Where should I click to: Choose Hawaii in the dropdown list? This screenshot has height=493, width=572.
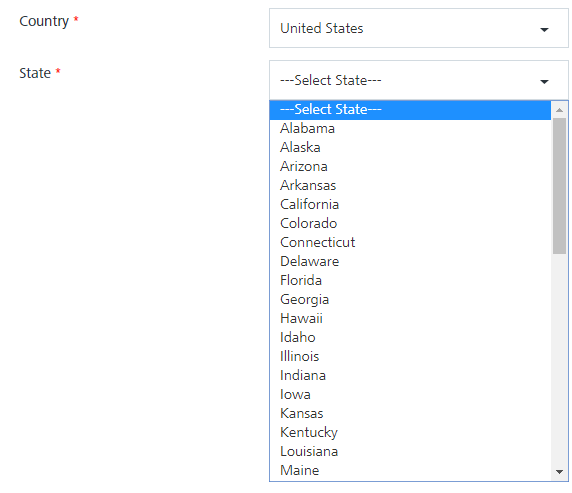tap(410, 319)
